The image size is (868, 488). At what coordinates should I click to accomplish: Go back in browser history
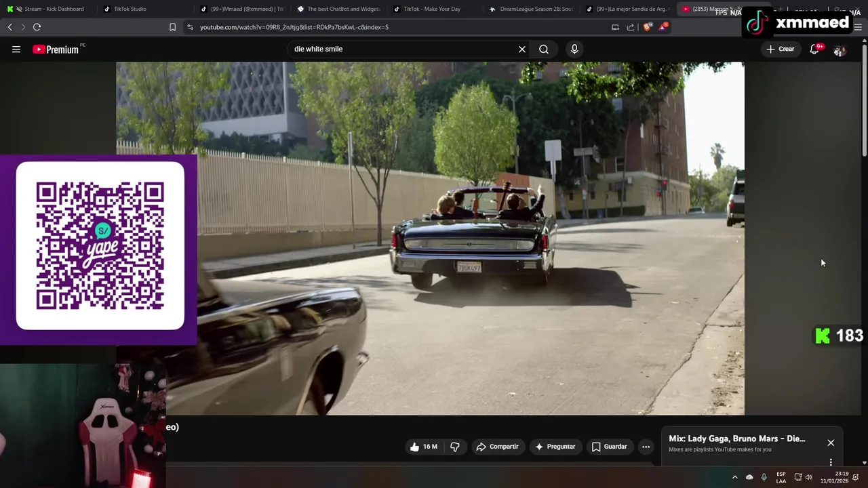pyautogui.click(x=9, y=27)
